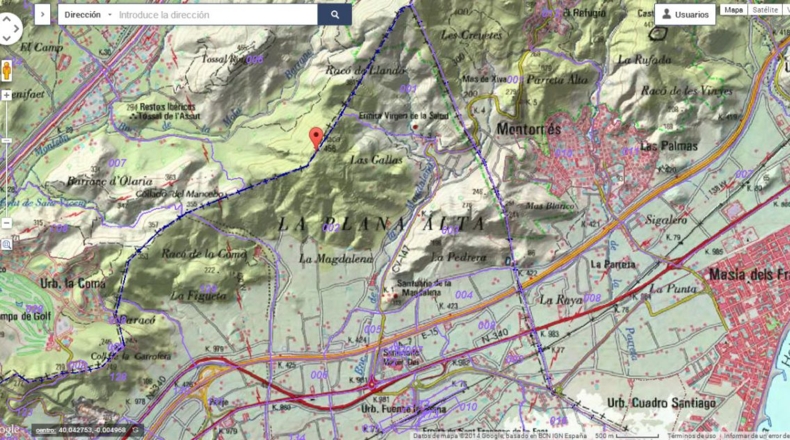Switch the base layer to Satélite
Image resolution: width=790 pixels, height=440 pixels.
click(x=765, y=10)
